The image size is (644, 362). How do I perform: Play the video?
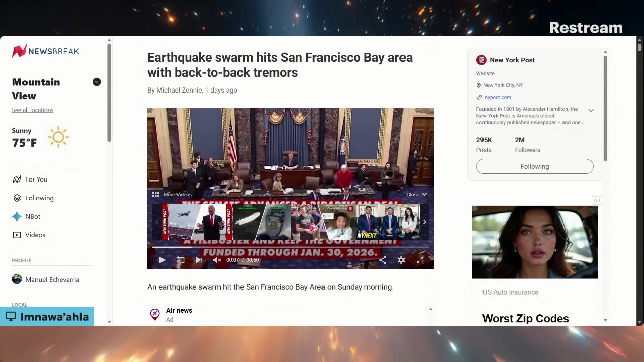tap(162, 260)
